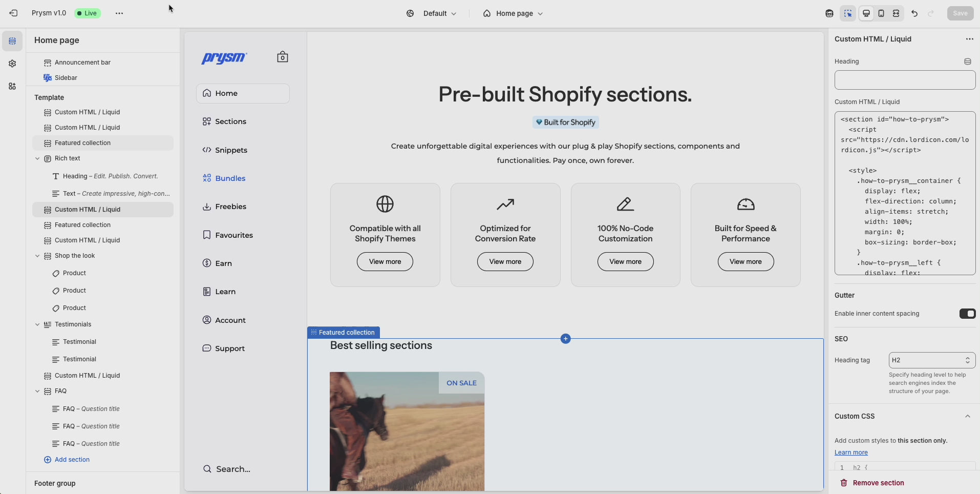
Task: Click the exit editor icon
Action: coord(13,13)
